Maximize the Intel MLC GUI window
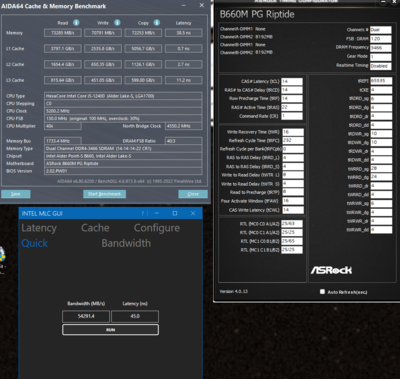 click(175, 213)
